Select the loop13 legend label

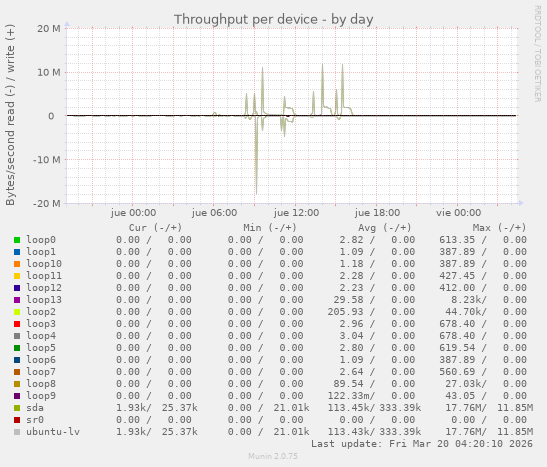(x=44, y=300)
